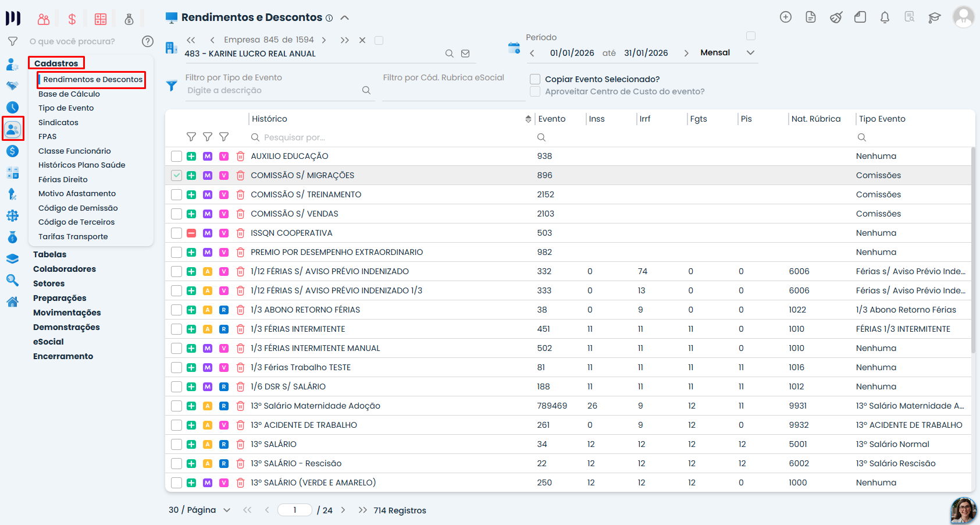Enable Copiar Evento Selecionado checkbox
This screenshot has height=525, width=980.
pos(535,79)
